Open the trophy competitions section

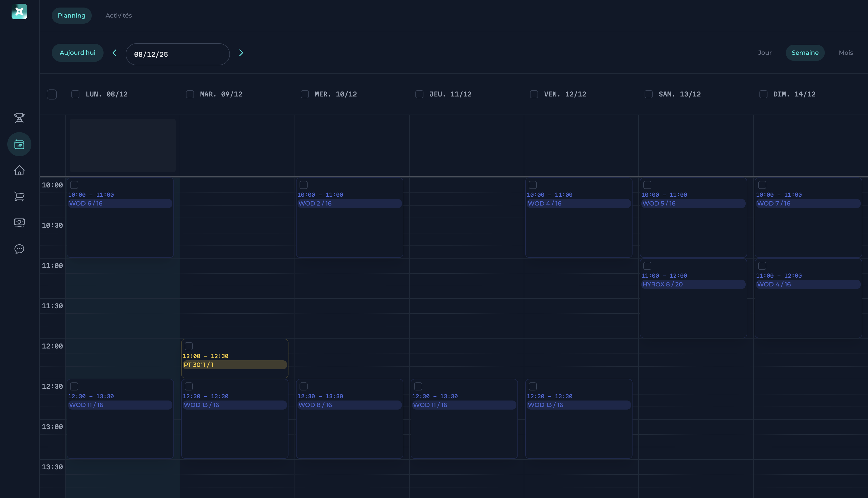(x=19, y=118)
